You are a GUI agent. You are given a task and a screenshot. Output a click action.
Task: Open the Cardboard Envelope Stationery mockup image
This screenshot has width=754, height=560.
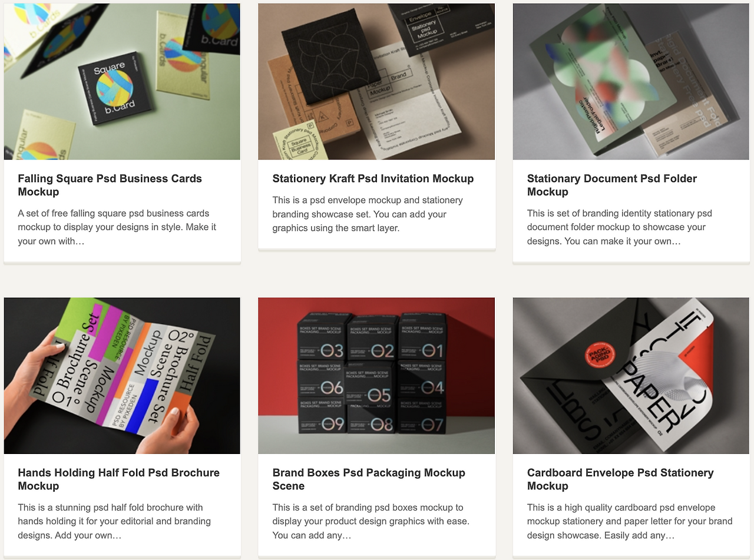631,376
